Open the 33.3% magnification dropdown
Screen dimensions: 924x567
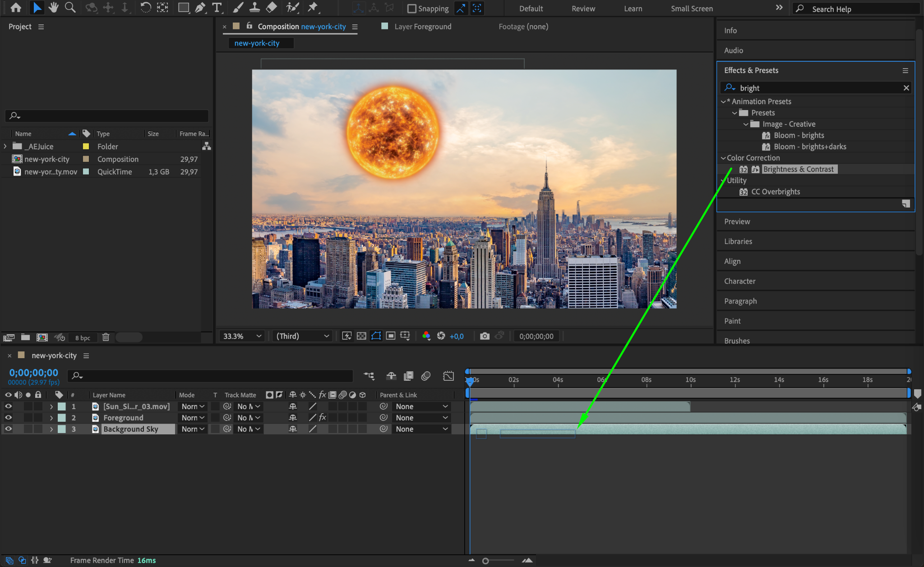tap(242, 336)
